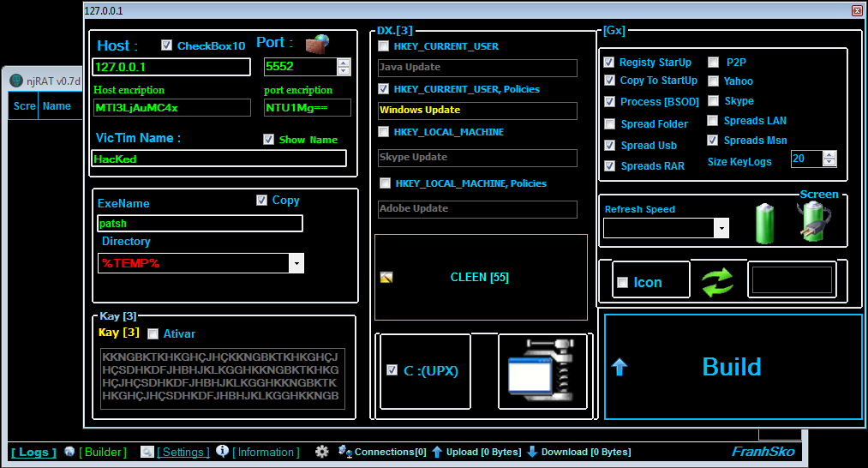This screenshot has width=868, height=468.
Task: Decrease Size KeyLogs with down arrow
Action: 829,162
